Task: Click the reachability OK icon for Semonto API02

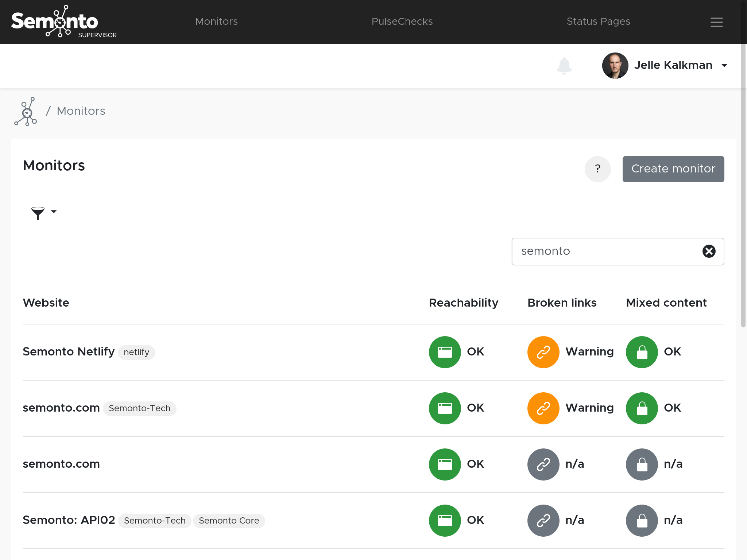Action: tap(445, 520)
